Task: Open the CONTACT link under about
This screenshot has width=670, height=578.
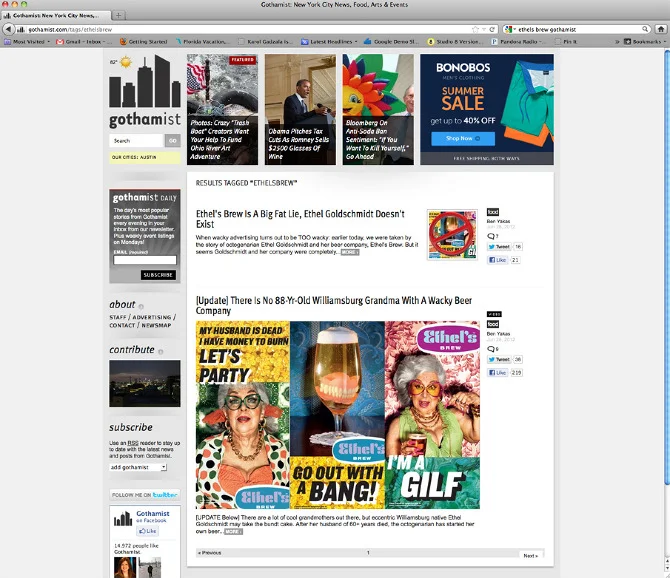Action: click(122, 325)
